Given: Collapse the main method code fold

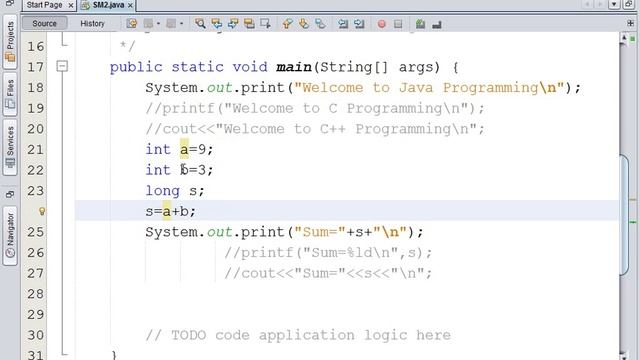Looking at the screenshot, I should [62, 66].
